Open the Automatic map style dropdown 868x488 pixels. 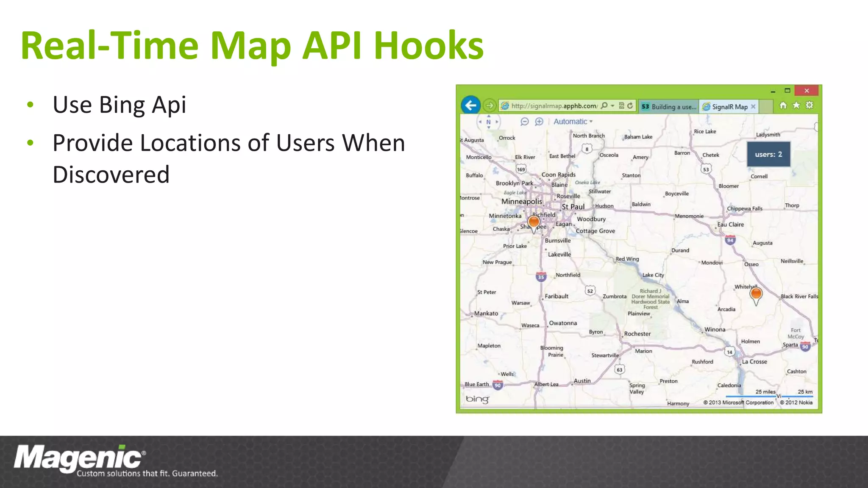[x=573, y=122]
